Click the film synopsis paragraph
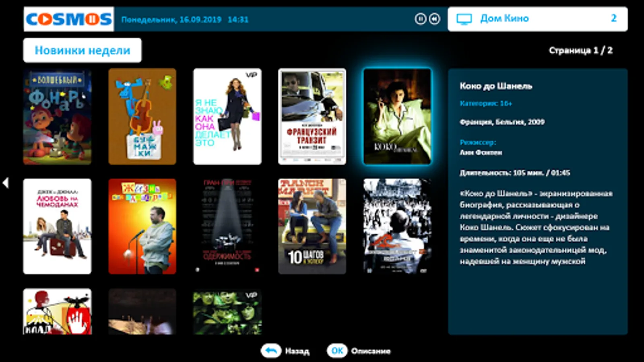Image resolution: width=644 pixels, height=362 pixels. [x=536, y=227]
